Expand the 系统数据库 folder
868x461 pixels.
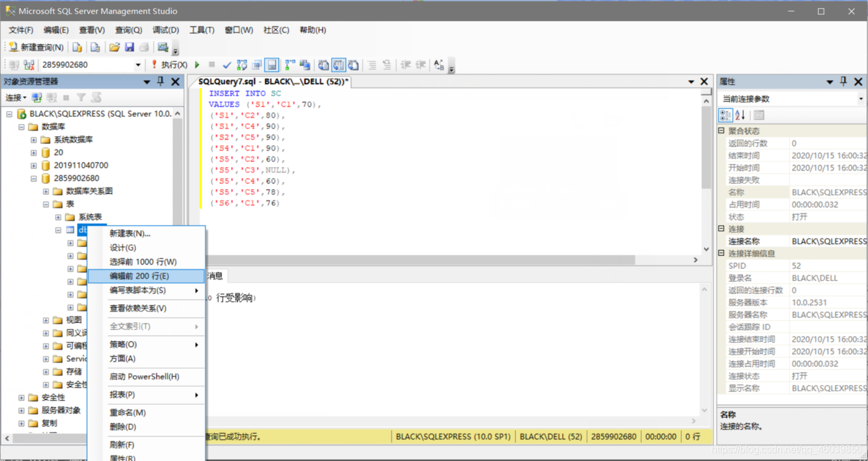pyautogui.click(x=34, y=140)
